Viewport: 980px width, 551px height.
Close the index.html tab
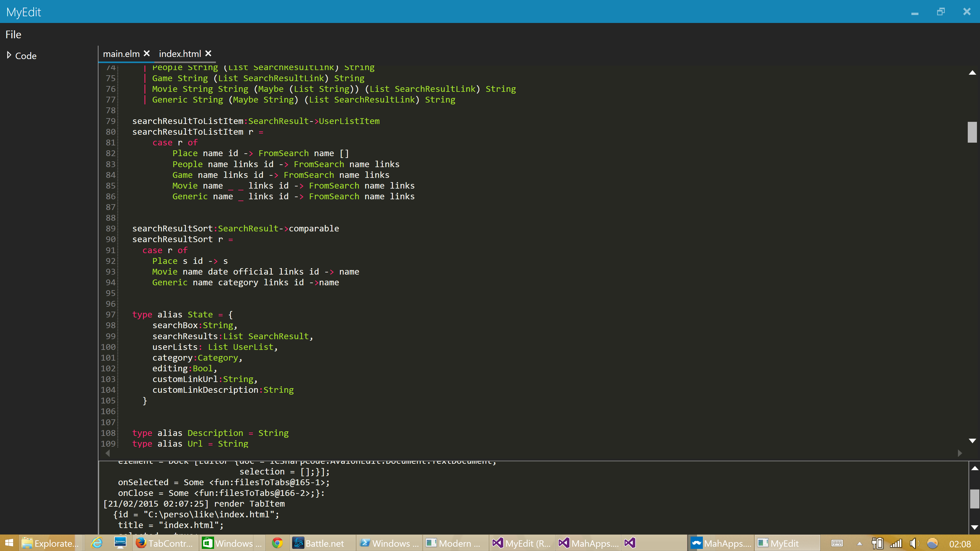208,54
